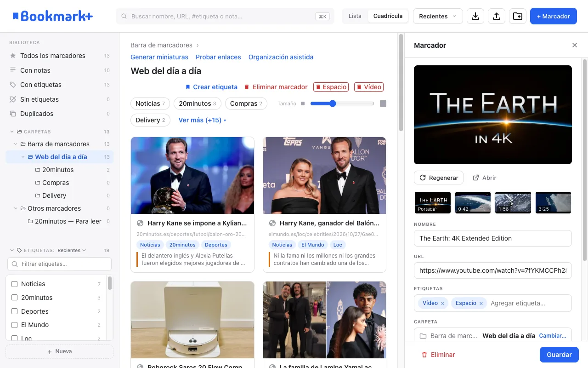The image size is (588, 368).
Task: Switch to Cuadrícula view
Action: pyautogui.click(x=388, y=16)
